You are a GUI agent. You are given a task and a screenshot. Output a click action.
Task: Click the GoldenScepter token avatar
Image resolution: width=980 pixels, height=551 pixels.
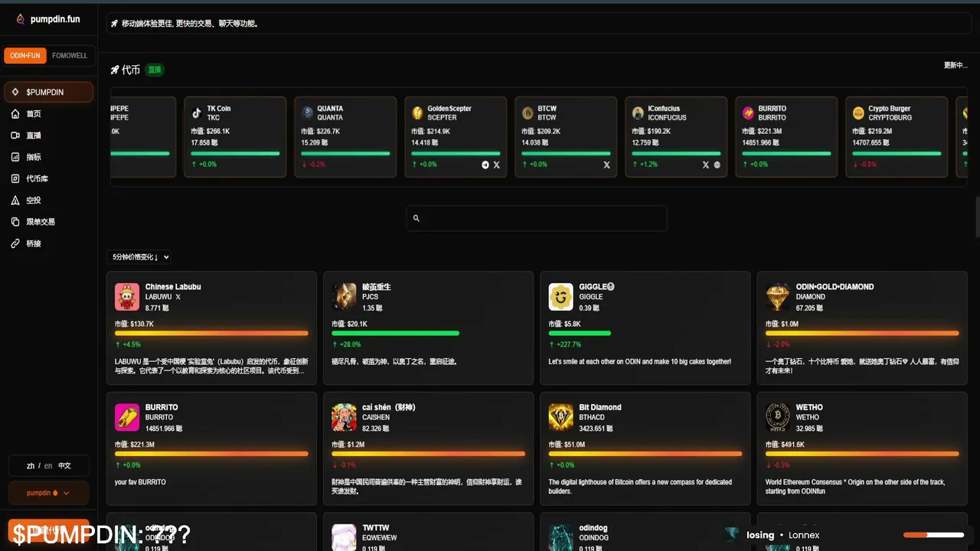417,112
